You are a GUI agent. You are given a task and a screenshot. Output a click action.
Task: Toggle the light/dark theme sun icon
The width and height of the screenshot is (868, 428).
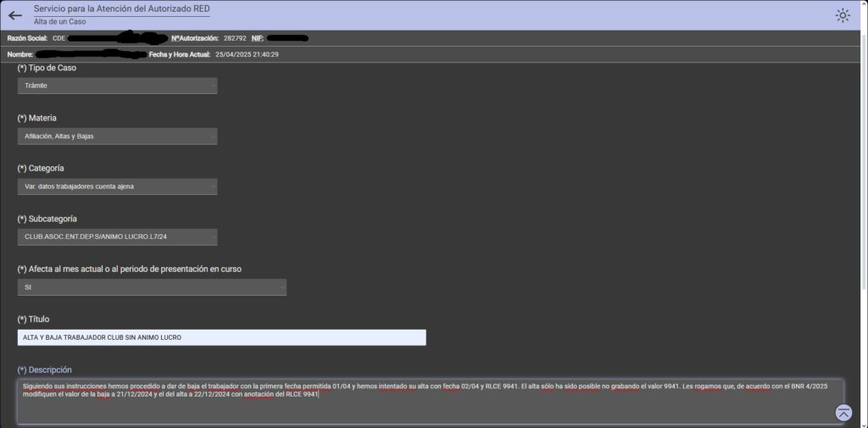tap(842, 15)
